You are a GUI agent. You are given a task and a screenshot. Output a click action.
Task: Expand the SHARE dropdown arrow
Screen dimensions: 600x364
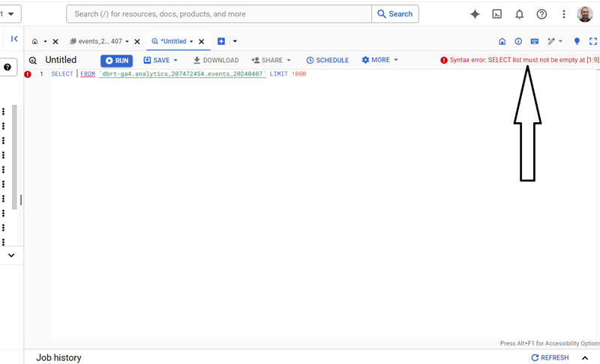(x=289, y=61)
